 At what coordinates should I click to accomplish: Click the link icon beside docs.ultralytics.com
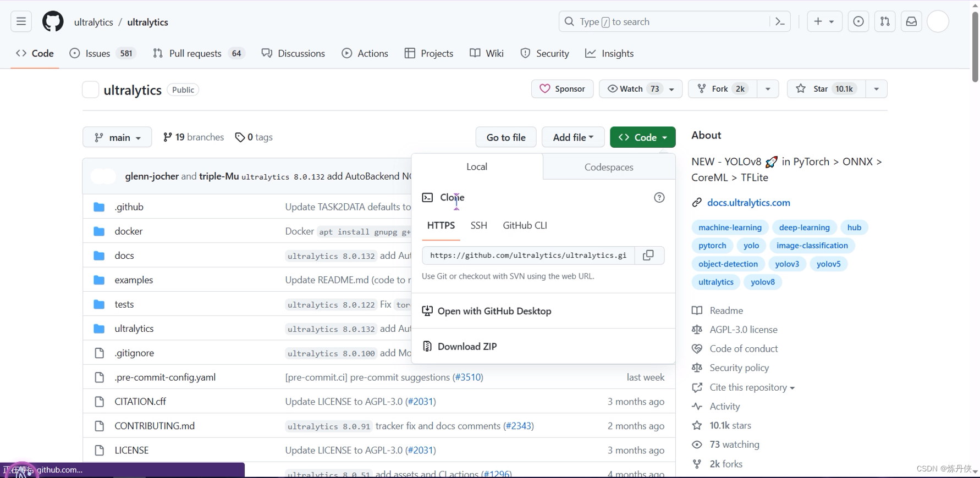[x=697, y=203]
